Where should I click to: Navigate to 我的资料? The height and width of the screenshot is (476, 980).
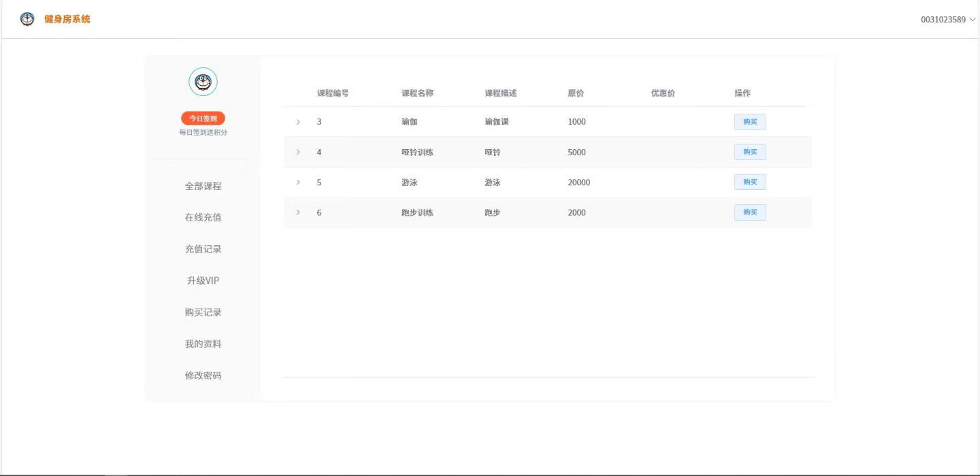coord(203,344)
